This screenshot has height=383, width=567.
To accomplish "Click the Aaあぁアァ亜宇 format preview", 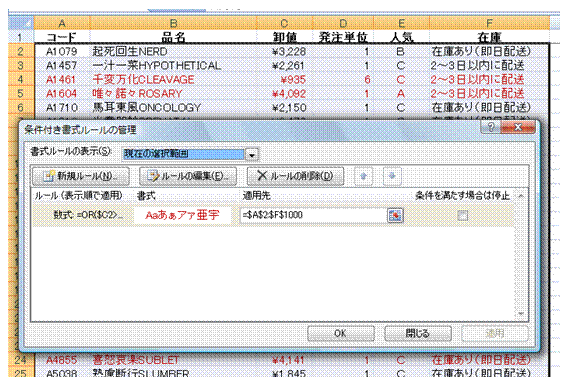I will coord(182,216).
